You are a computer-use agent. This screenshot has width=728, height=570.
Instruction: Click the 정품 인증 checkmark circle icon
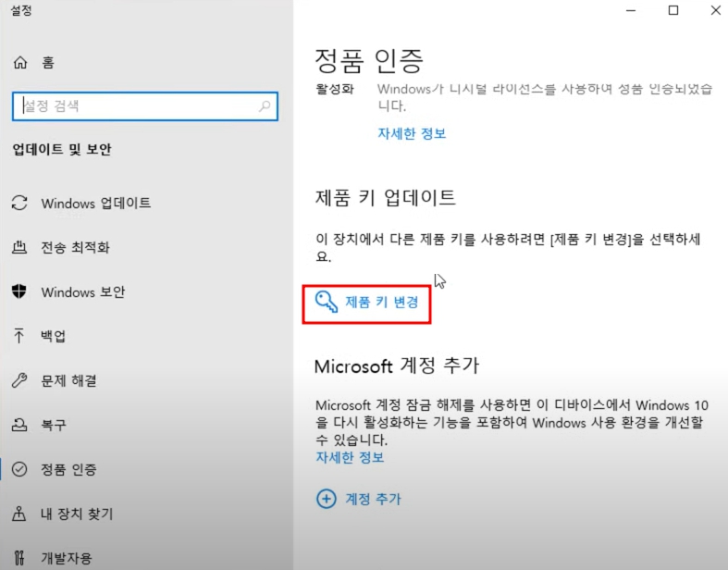coord(19,469)
